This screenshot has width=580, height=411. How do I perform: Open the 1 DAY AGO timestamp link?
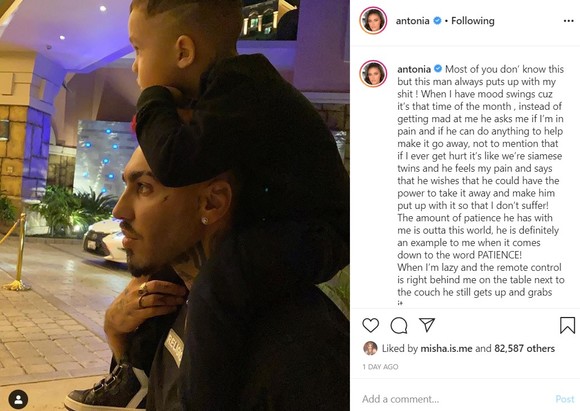[x=380, y=367]
